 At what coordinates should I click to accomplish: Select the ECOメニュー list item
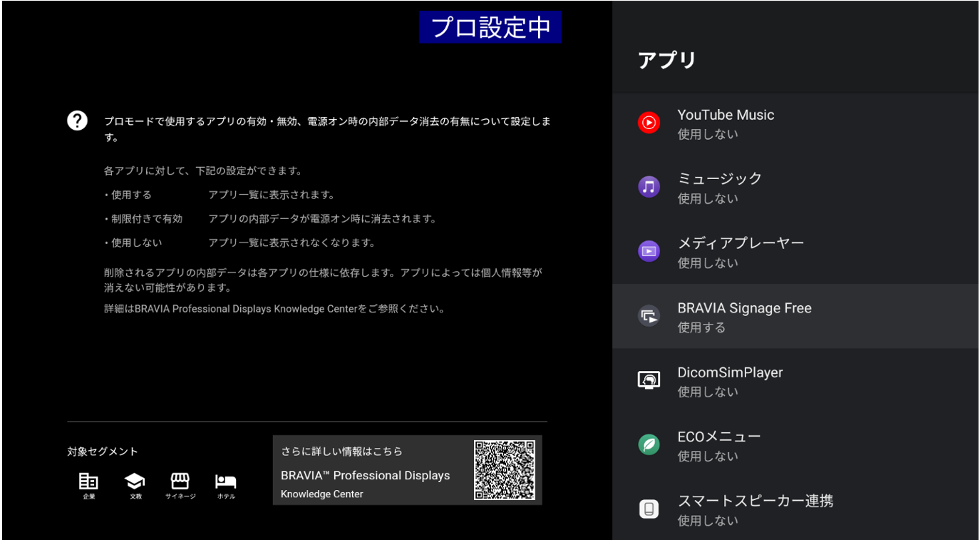tap(795, 445)
